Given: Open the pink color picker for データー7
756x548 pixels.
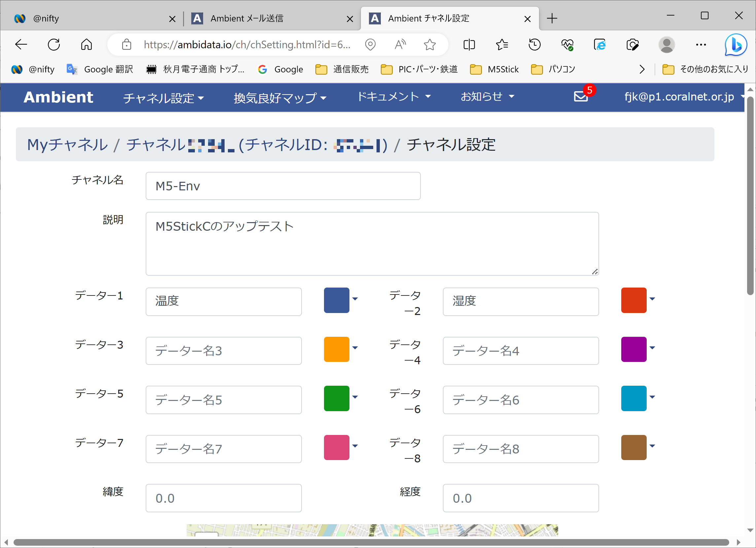Looking at the screenshot, I should click(341, 447).
